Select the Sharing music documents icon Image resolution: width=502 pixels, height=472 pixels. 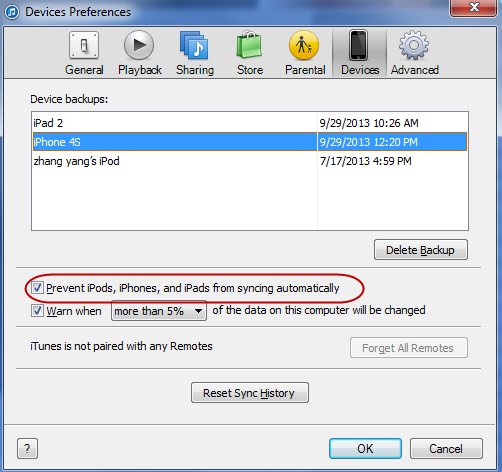tap(194, 45)
